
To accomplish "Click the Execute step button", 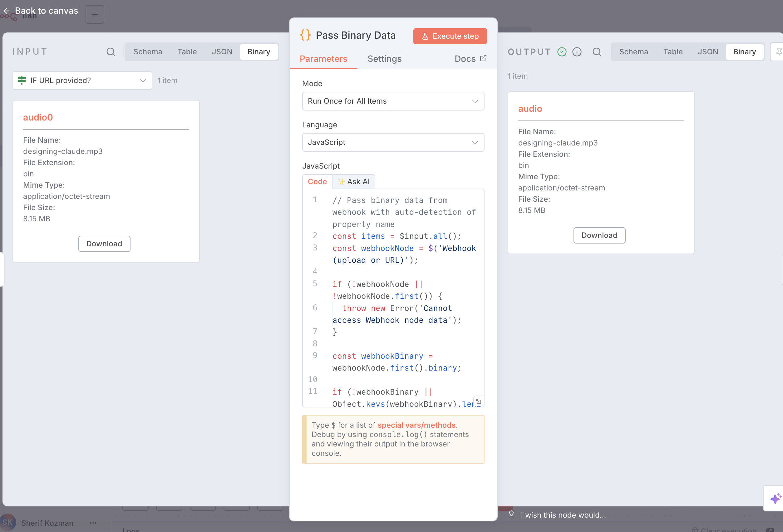I will tap(450, 36).
